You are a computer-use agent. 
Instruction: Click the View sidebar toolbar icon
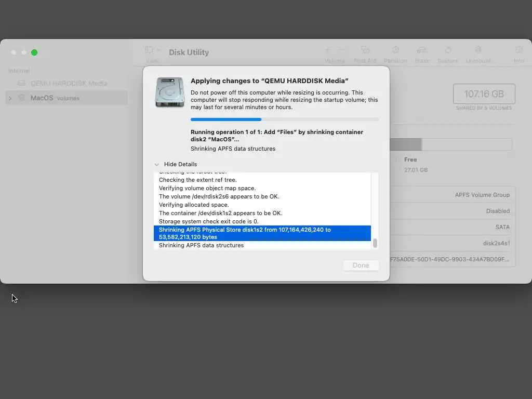pos(149,49)
